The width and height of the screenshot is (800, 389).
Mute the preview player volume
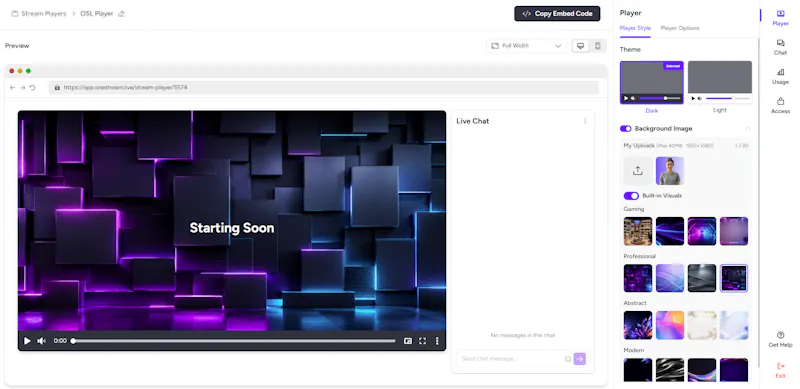(x=41, y=341)
